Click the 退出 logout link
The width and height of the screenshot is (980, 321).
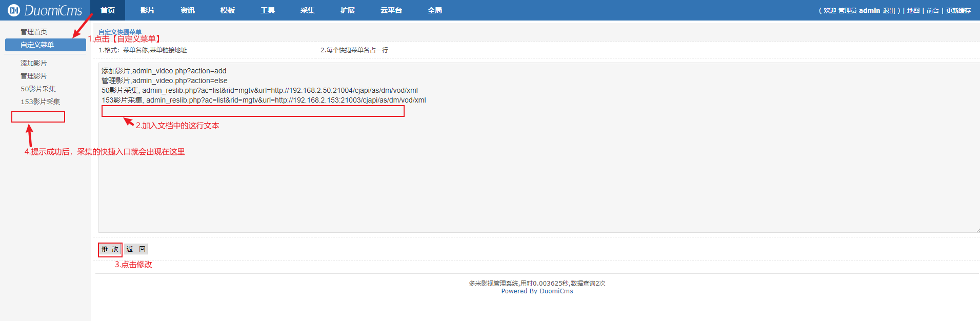[889, 11]
